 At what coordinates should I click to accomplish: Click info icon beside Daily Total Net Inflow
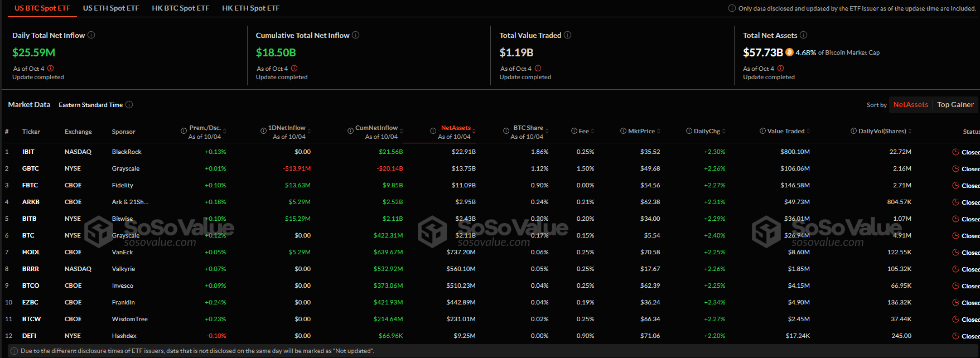pos(91,35)
